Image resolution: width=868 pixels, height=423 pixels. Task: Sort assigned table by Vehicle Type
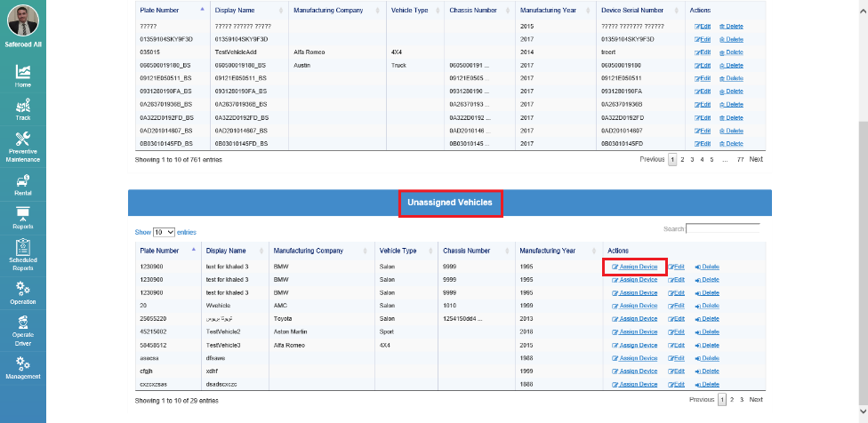[x=414, y=10]
